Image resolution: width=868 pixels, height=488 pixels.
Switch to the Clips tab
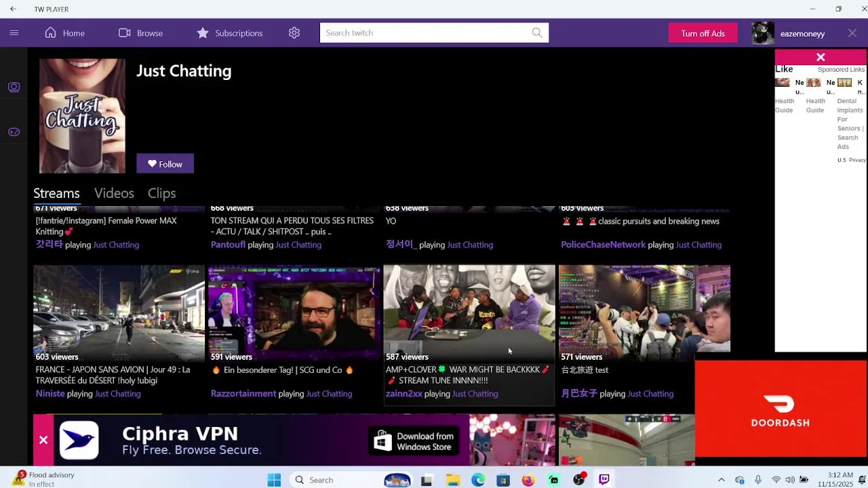point(161,193)
